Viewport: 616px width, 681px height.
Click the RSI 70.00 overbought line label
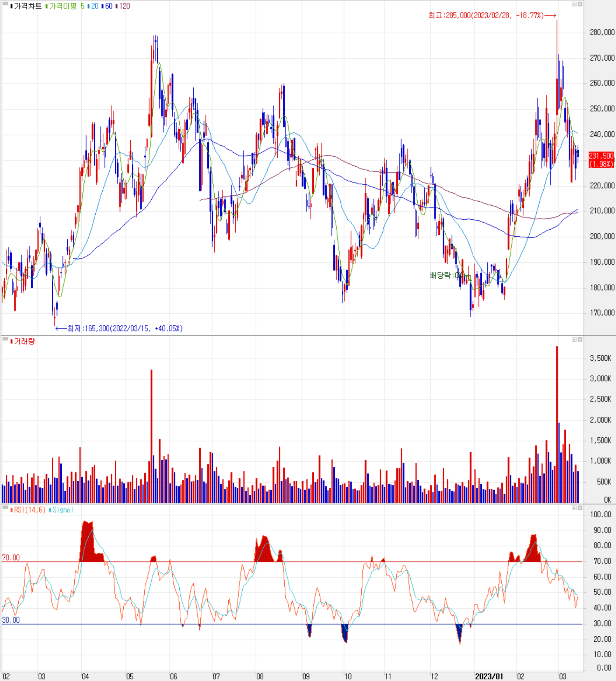click(11, 557)
